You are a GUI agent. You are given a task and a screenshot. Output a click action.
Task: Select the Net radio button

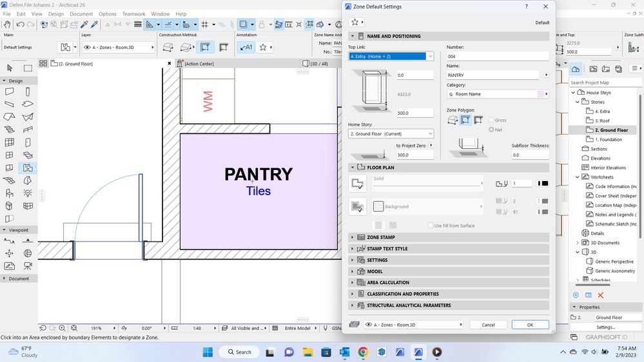493,129
